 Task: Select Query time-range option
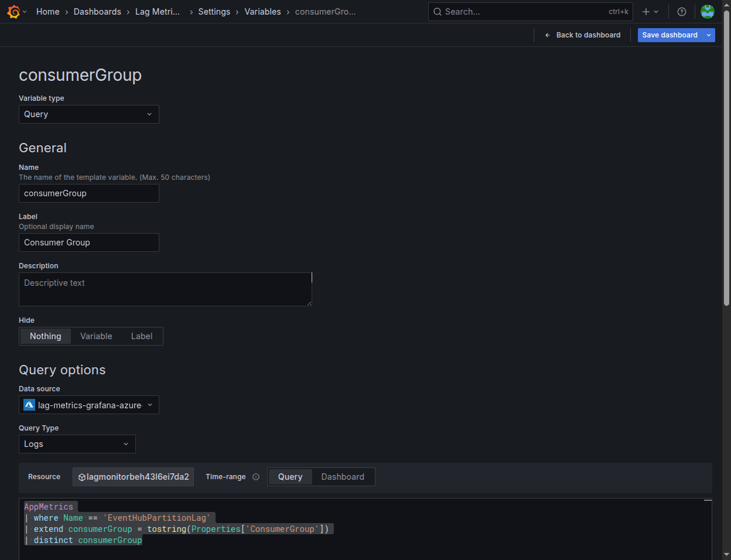[x=290, y=477]
